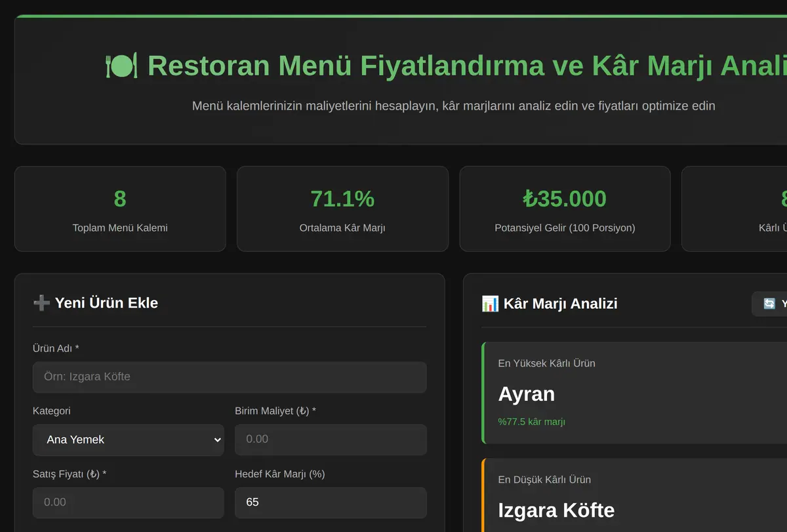Click the Kategori field label

[x=52, y=411]
